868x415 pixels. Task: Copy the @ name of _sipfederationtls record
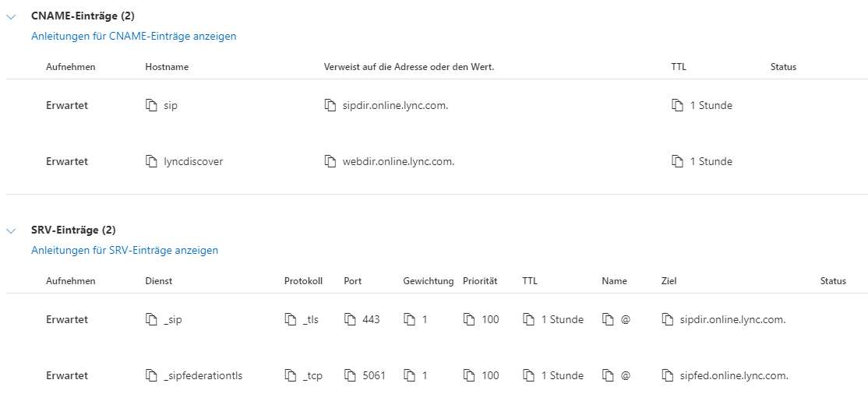609,376
